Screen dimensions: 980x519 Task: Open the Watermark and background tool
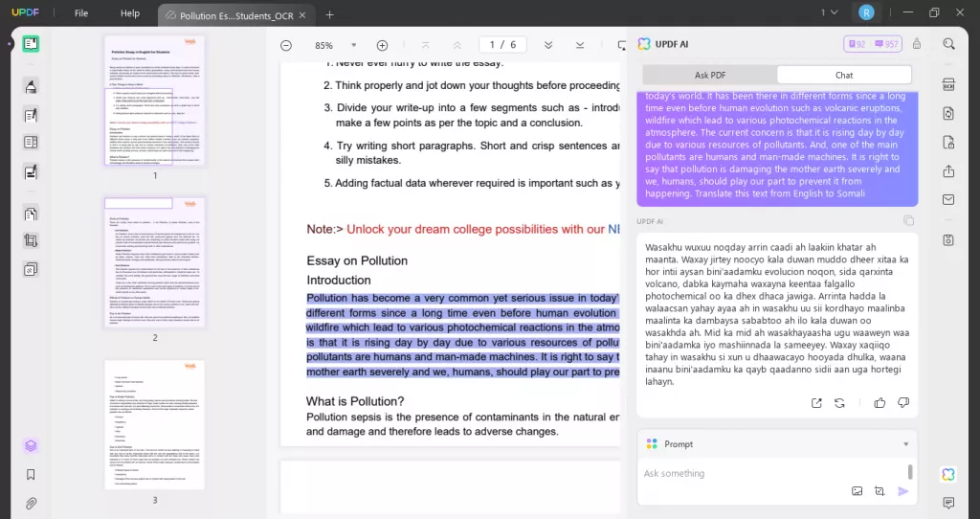(x=31, y=269)
